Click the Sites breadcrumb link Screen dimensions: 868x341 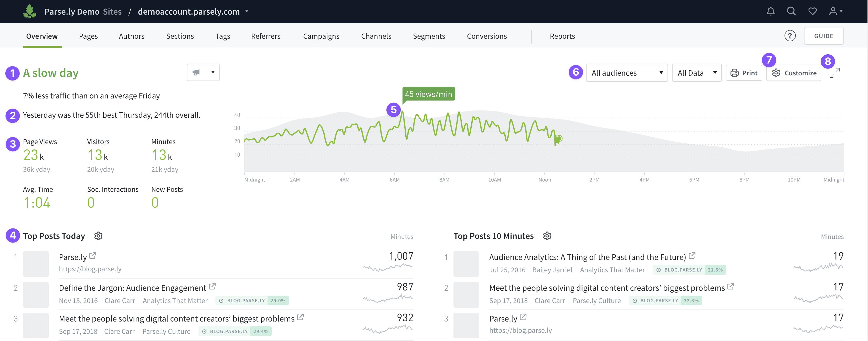[112, 12]
